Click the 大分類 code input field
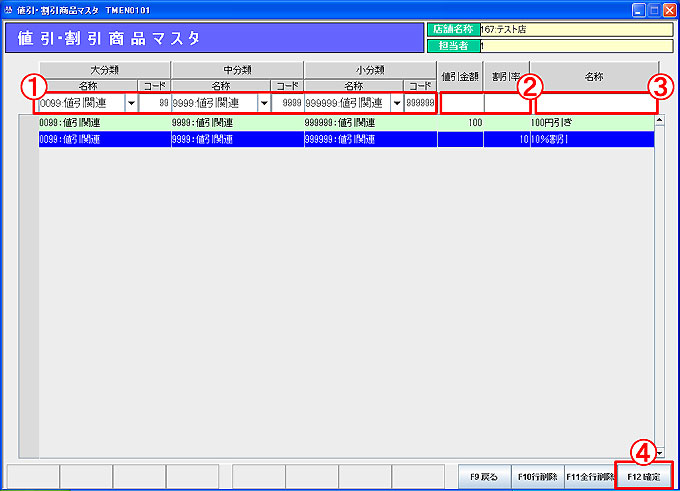Viewport: 680px width, 491px height. pyautogui.click(x=154, y=103)
